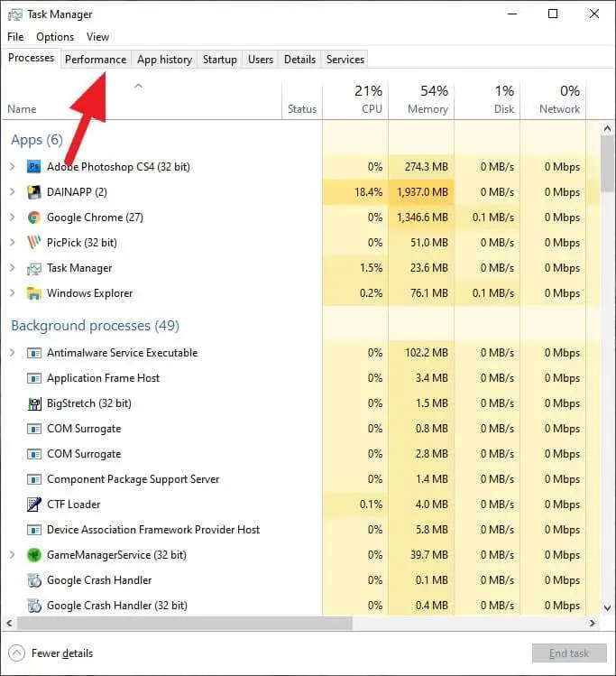Open the File menu

[x=15, y=37]
